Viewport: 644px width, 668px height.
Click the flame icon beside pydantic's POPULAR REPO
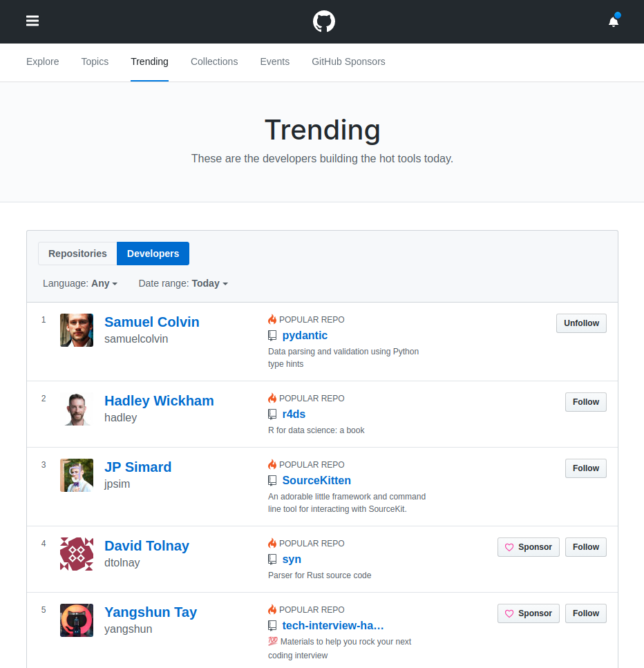click(x=272, y=319)
